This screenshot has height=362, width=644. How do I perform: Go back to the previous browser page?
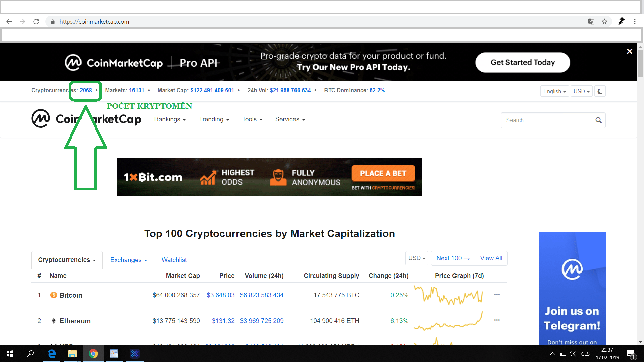click(x=9, y=22)
